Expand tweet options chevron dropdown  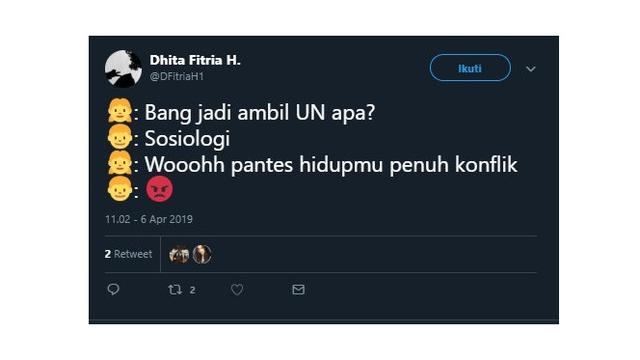(531, 69)
